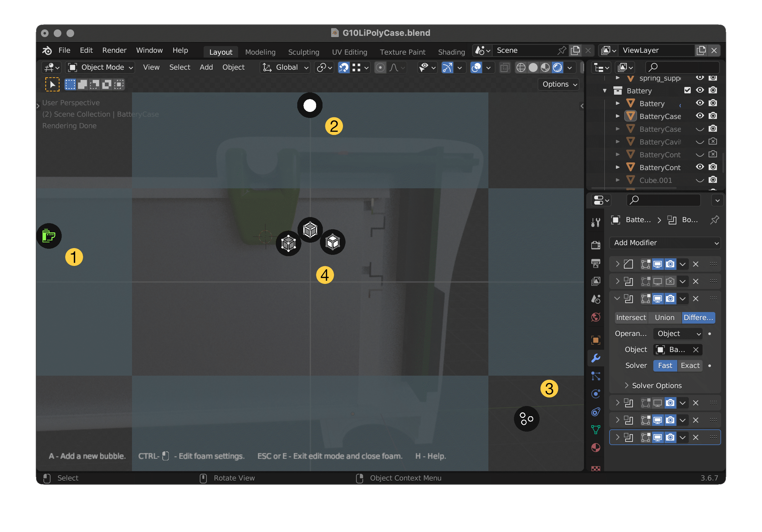Toggle viewport gizmos icon
The height and width of the screenshot is (532, 762).
tap(447, 67)
